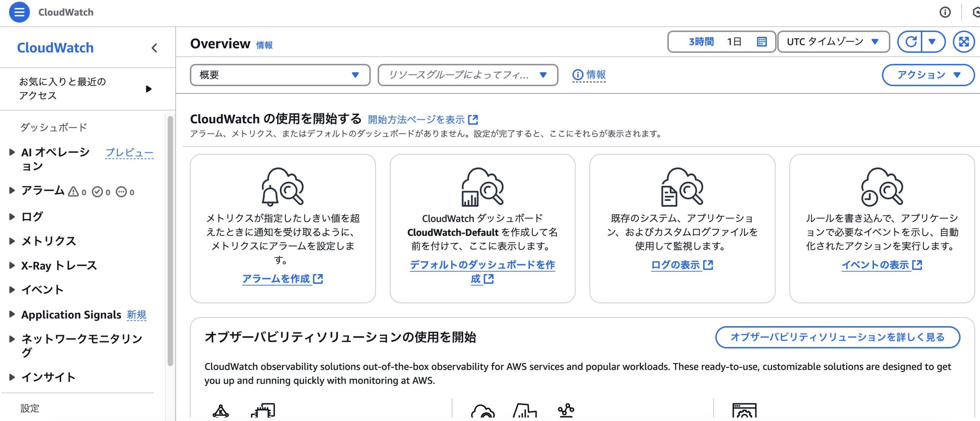Click the 新規 badge by Application Signals
Viewport: 980px width, 421px height.
[137, 315]
